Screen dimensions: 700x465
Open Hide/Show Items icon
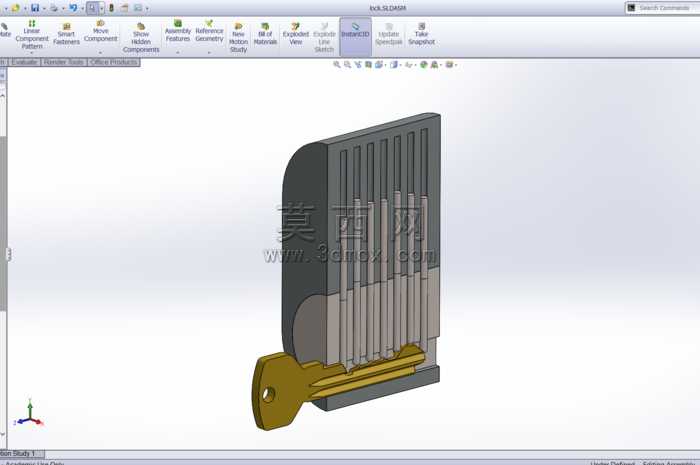[408, 65]
